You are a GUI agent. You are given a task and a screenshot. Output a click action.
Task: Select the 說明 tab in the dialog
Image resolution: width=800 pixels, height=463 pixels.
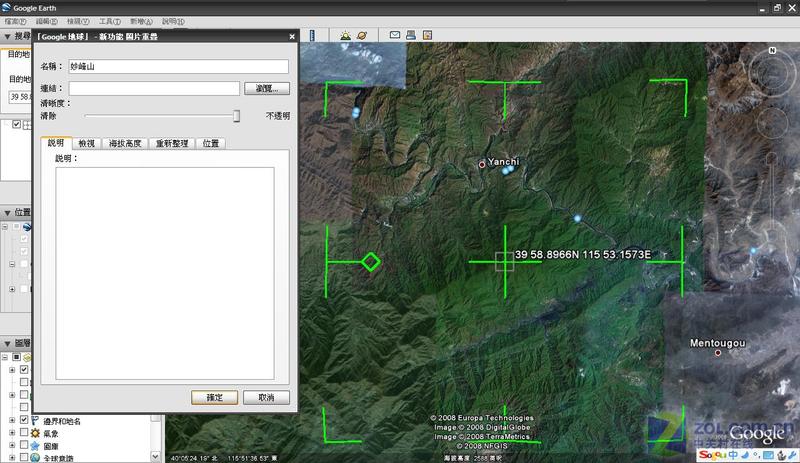56,143
